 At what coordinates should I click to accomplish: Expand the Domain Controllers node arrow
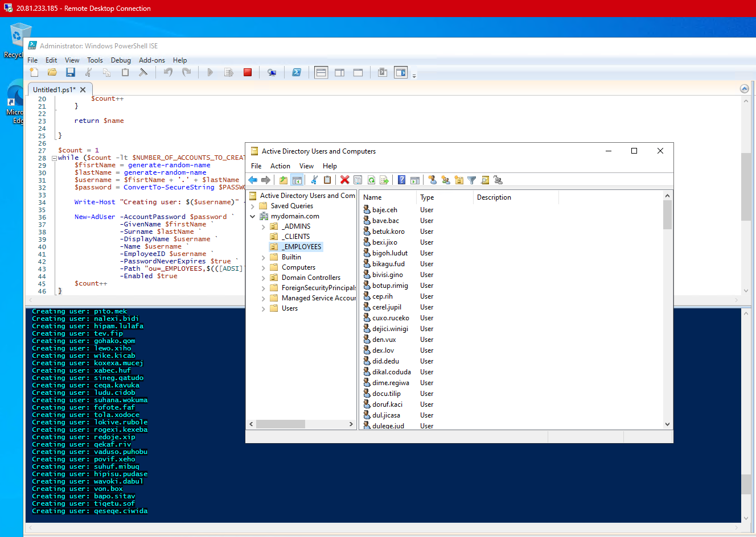pos(264,278)
